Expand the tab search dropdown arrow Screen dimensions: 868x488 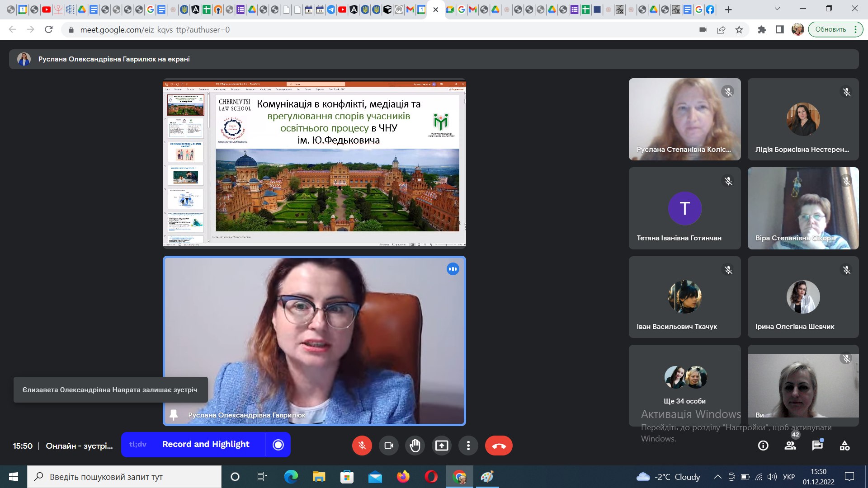[x=777, y=9]
